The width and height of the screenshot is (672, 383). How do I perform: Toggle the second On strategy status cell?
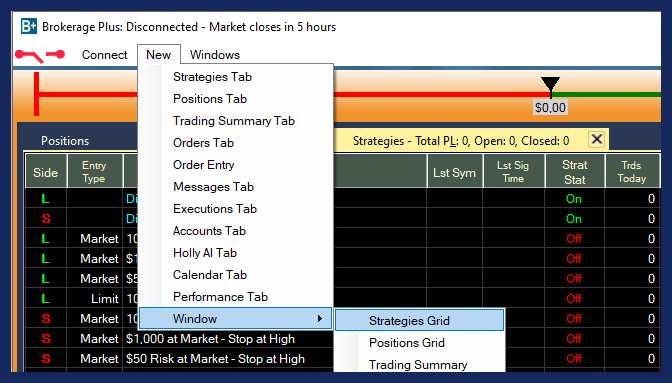574,219
